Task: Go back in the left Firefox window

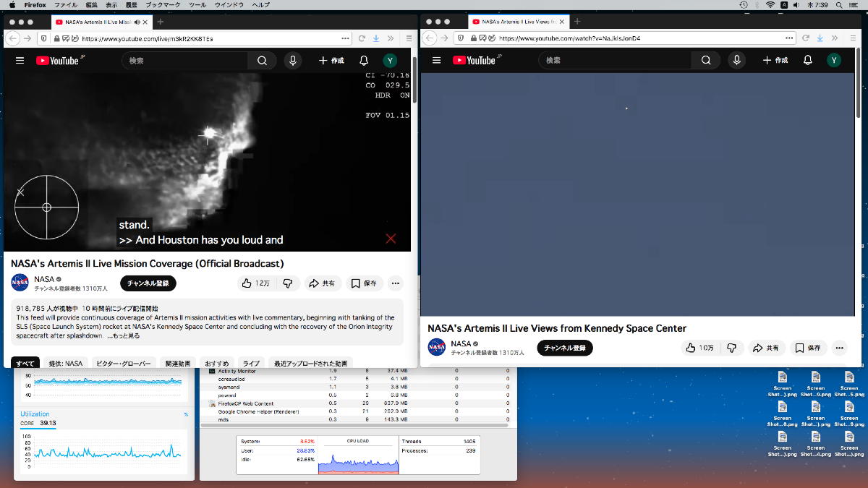Action: (13, 38)
